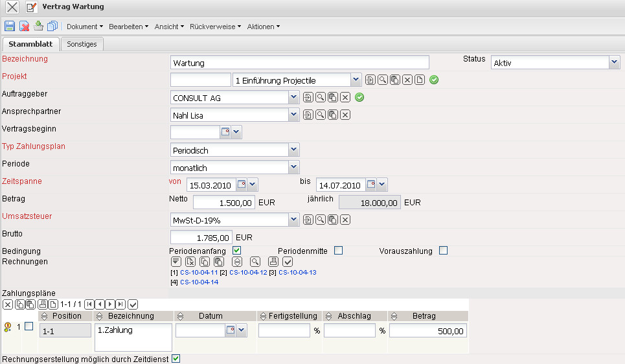Expand the Typ Zahlungsplan dropdown
Screen dimensions: 625x364
(294, 150)
